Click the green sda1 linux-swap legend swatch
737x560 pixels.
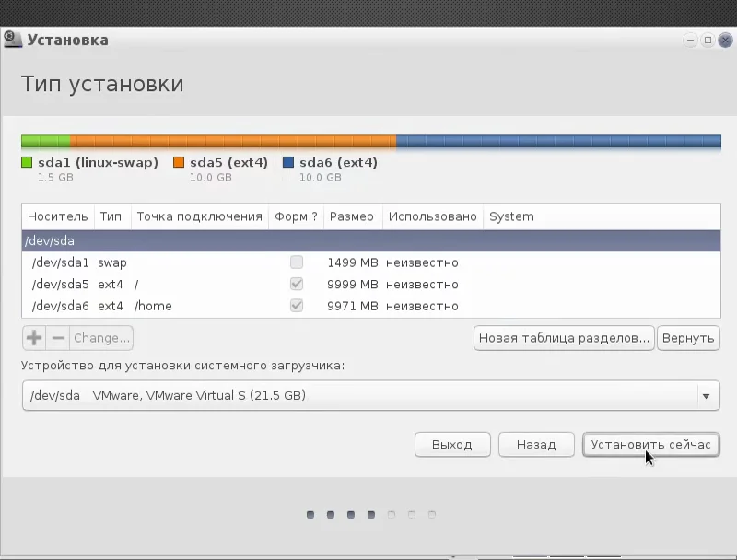coord(27,162)
